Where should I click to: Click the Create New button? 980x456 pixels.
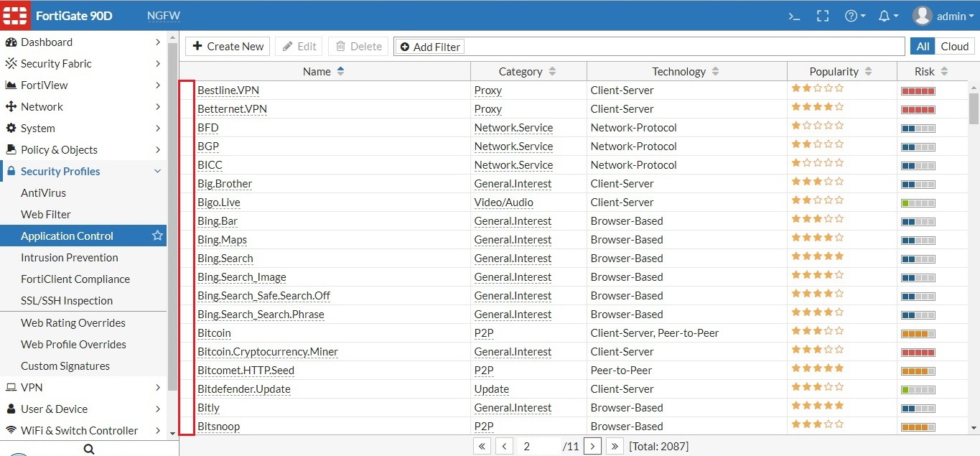coord(228,46)
